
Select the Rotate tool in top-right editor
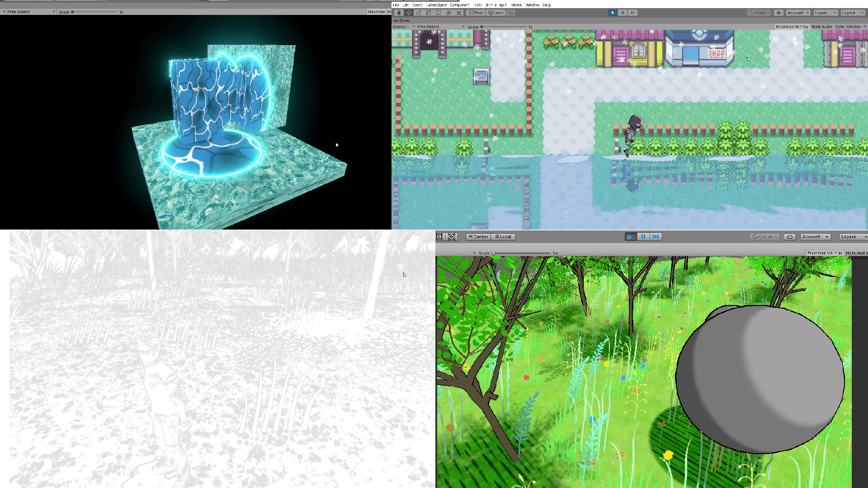tap(419, 13)
